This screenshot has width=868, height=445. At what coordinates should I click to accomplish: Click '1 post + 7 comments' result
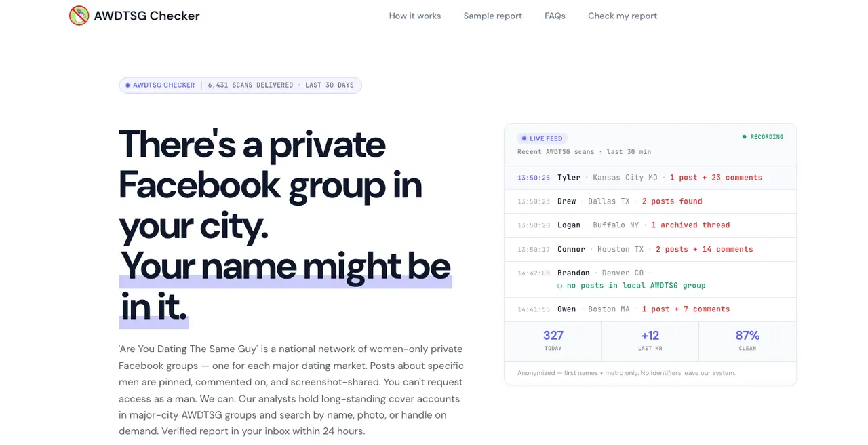[686, 309]
